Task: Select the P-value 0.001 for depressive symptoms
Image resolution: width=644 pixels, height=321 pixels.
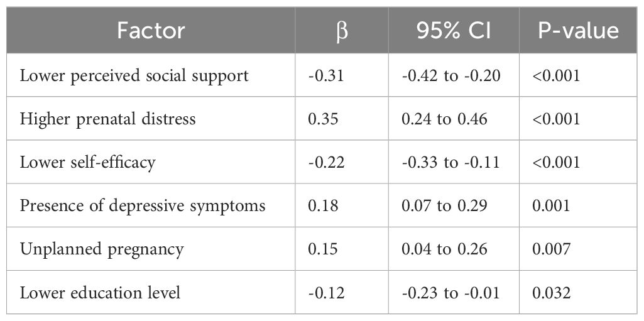Action: [x=551, y=205]
